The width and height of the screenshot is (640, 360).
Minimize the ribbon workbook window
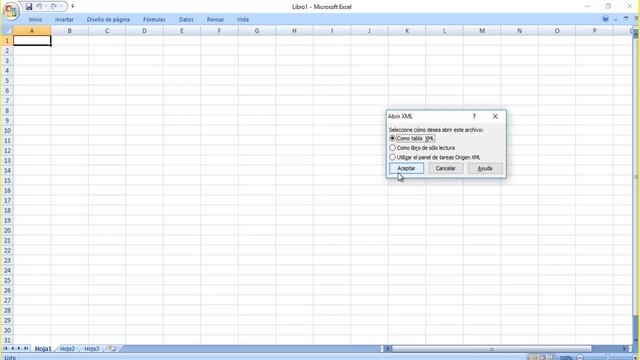click(x=616, y=19)
